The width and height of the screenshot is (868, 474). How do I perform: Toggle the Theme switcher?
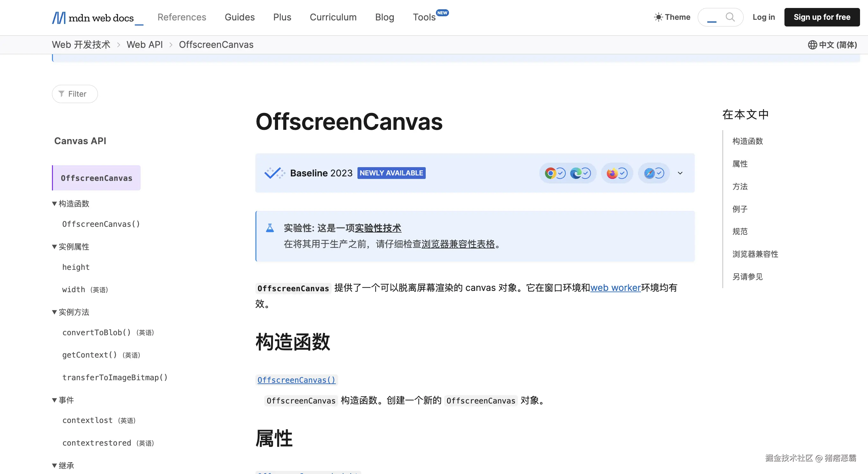[672, 17]
